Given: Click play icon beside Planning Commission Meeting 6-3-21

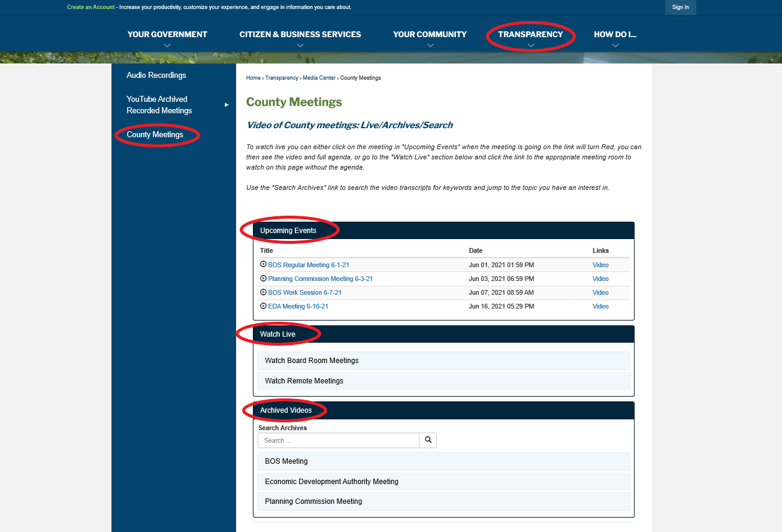Looking at the screenshot, I should click(x=263, y=279).
